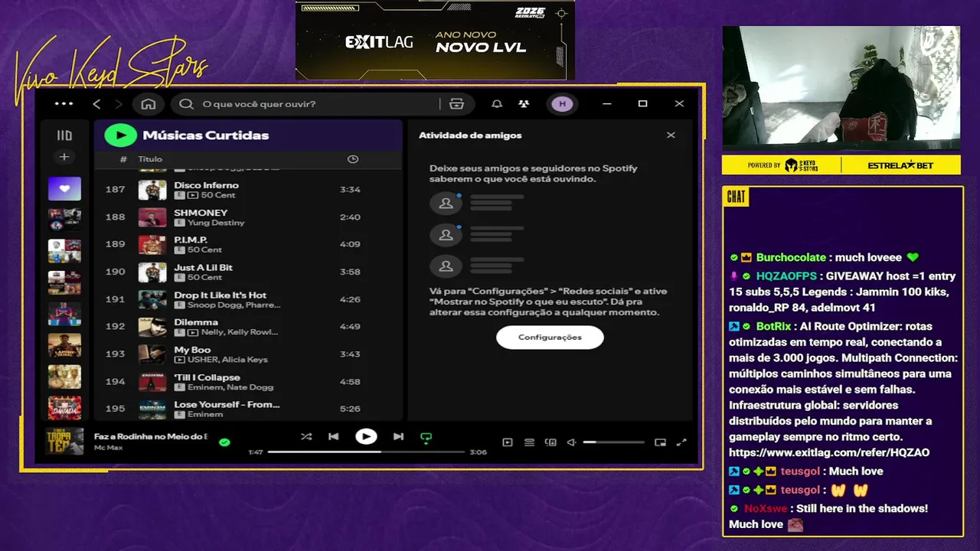Toggle the green liked checkmark for current song
This screenshot has height=551, width=980.
coord(224,442)
